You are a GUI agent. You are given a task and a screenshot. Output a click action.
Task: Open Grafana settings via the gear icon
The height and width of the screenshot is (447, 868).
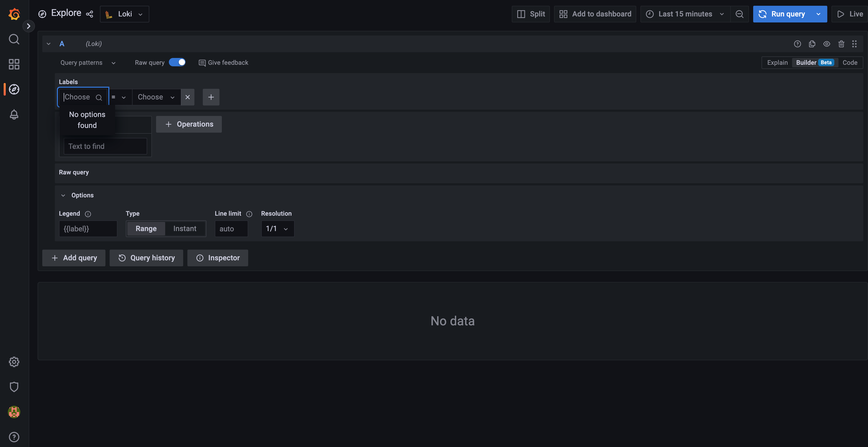pos(14,362)
